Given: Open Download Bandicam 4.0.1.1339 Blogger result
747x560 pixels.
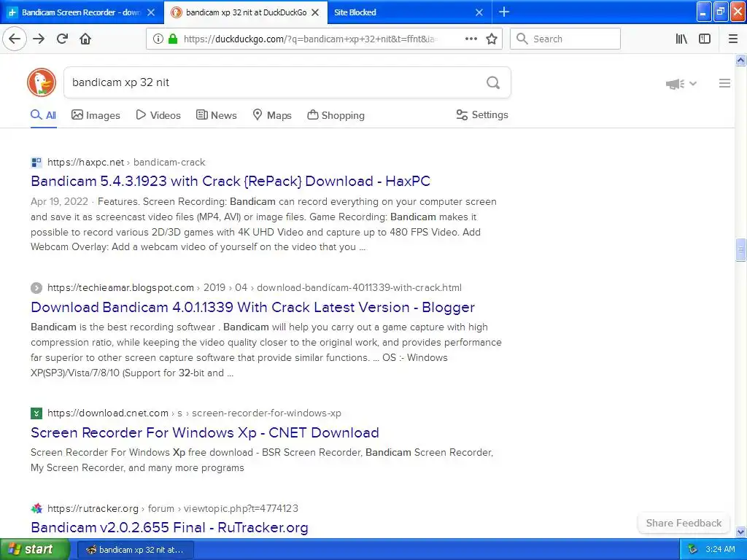Looking at the screenshot, I should 252,307.
